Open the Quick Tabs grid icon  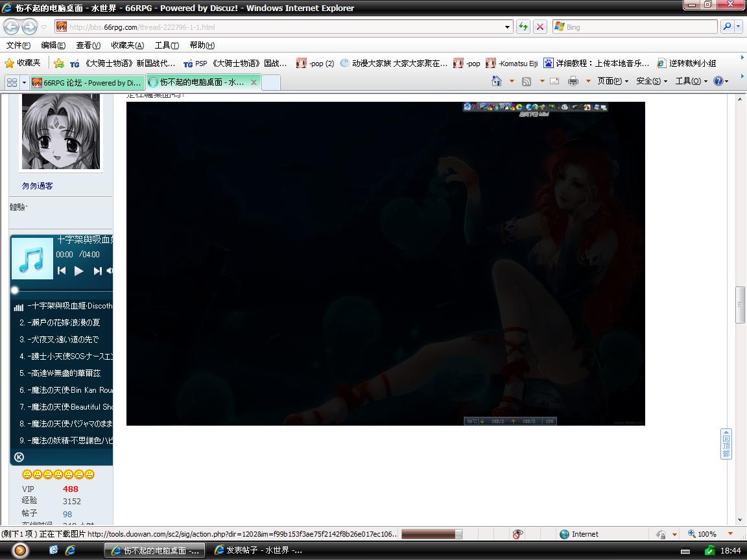tap(12, 82)
